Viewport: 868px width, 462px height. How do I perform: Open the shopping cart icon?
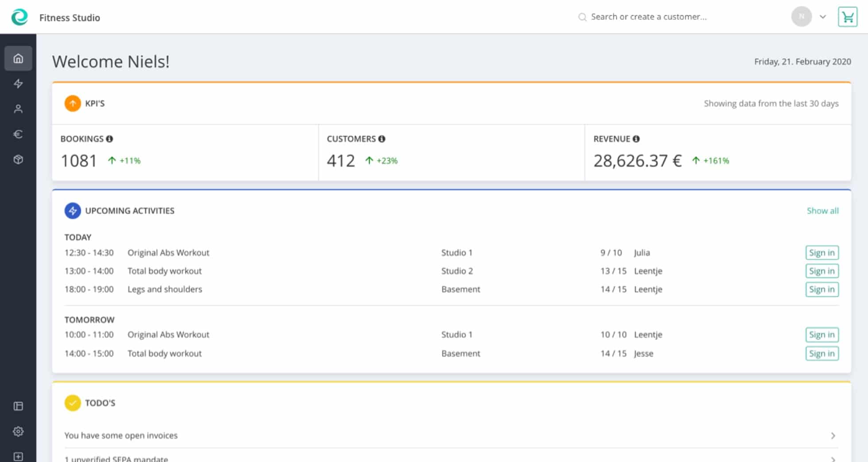[848, 17]
